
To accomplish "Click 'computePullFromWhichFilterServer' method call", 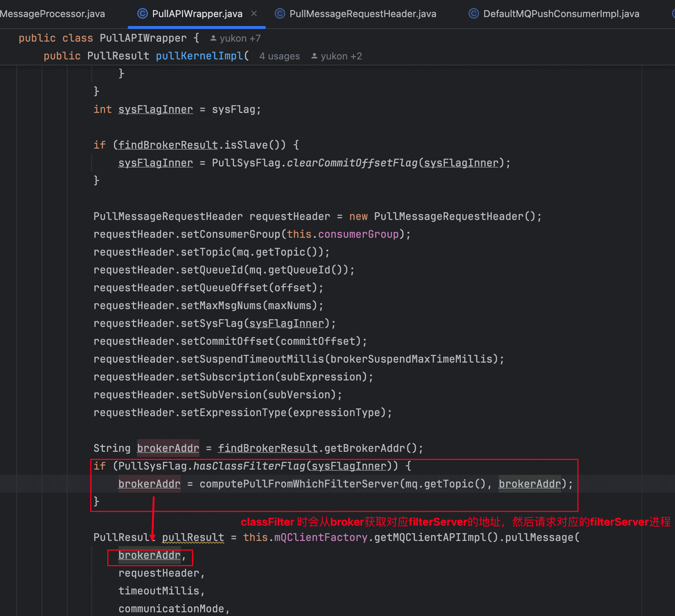I will point(299,484).
